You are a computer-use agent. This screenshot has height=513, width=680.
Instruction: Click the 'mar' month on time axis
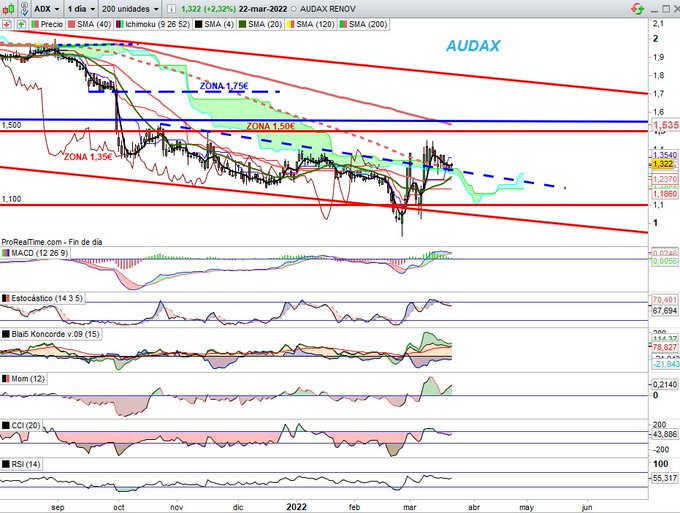click(410, 507)
